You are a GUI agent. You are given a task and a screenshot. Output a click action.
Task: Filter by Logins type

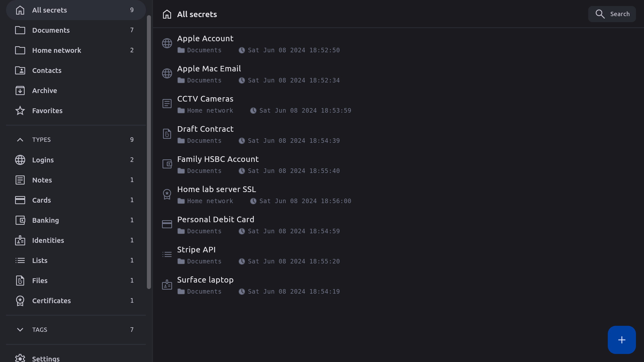(43, 160)
